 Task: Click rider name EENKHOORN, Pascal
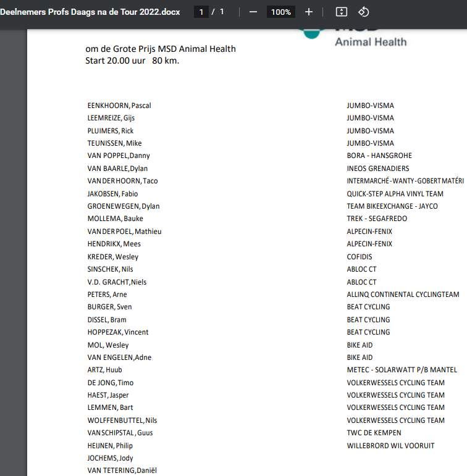(x=119, y=106)
